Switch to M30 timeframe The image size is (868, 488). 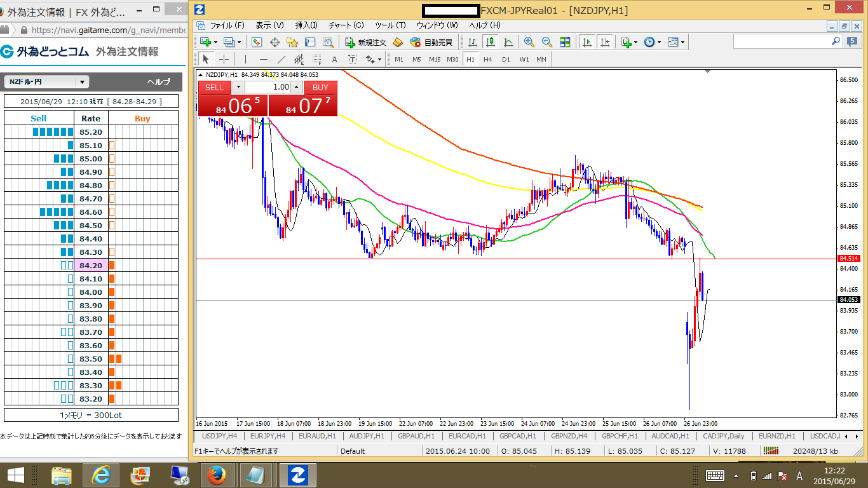452,59
